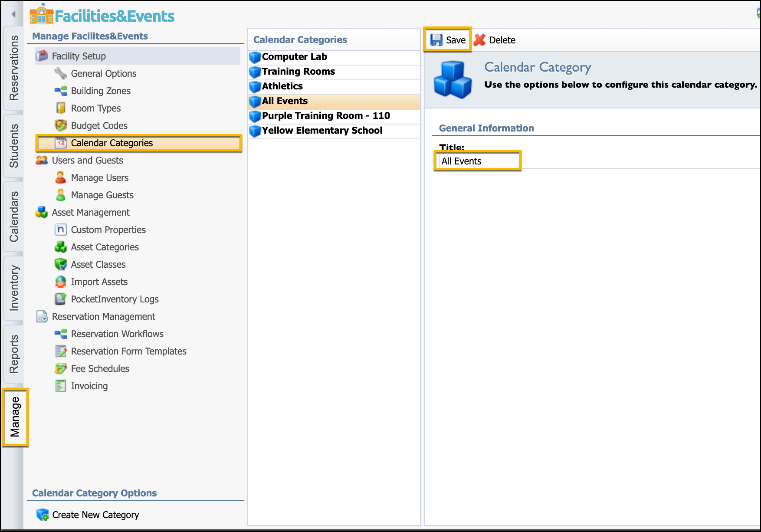
Task: Click the Manage Guests green person icon
Action: tap(61, 195)
